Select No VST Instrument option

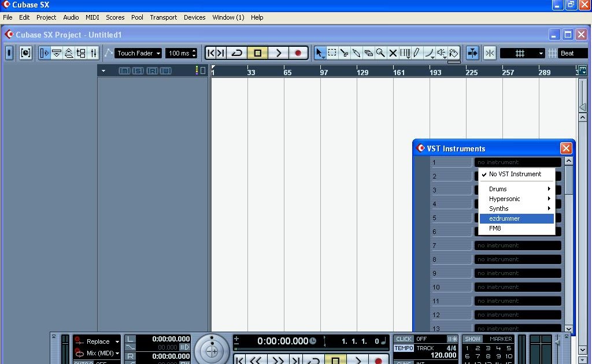coord(516,174)
